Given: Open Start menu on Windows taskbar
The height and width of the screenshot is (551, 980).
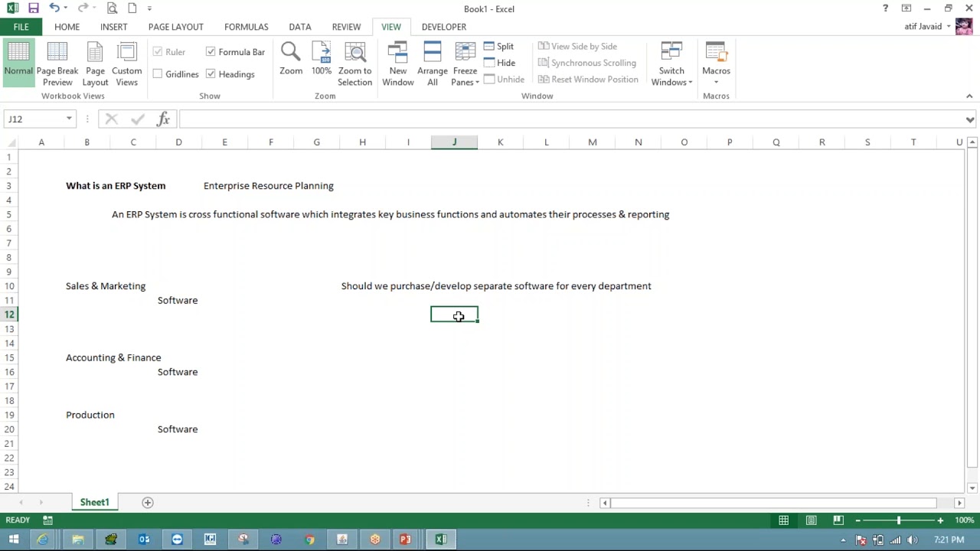Looking at the screenshot, I should (x=13, y=540).
